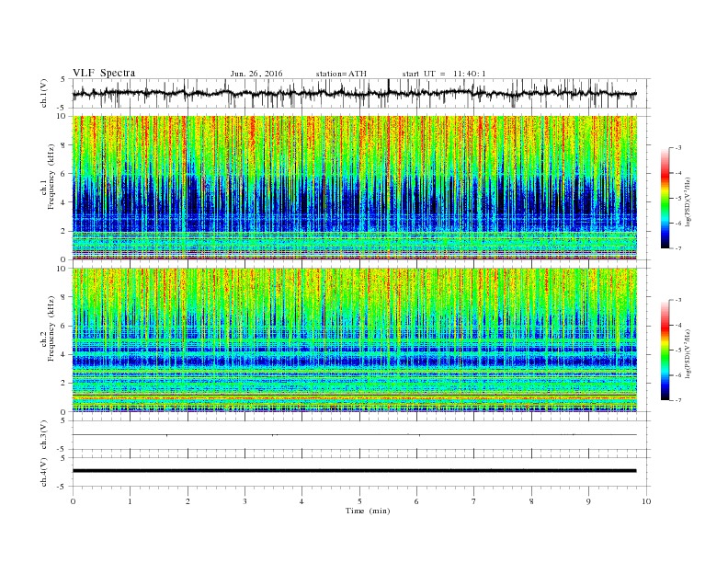This screenshot has width=728, height=563.
Task: Click the "ch.1(V)" axis label
Action: (x=44, y=94)
